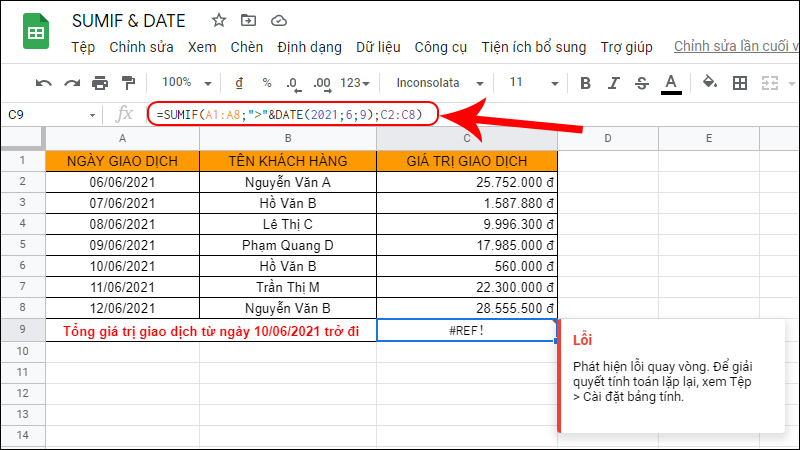Print the spreadsheet using the printer icon

(100, 83)
